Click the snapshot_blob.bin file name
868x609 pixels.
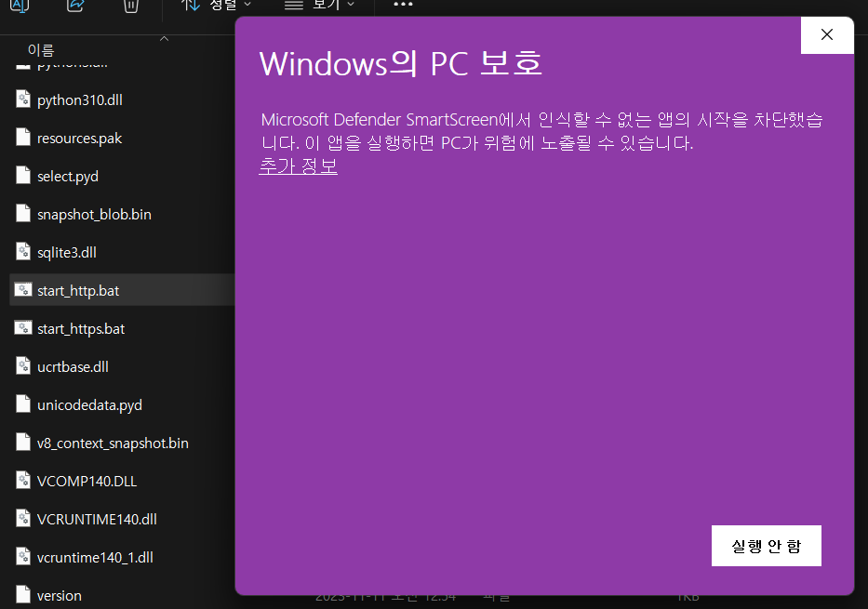coord(94,215)
